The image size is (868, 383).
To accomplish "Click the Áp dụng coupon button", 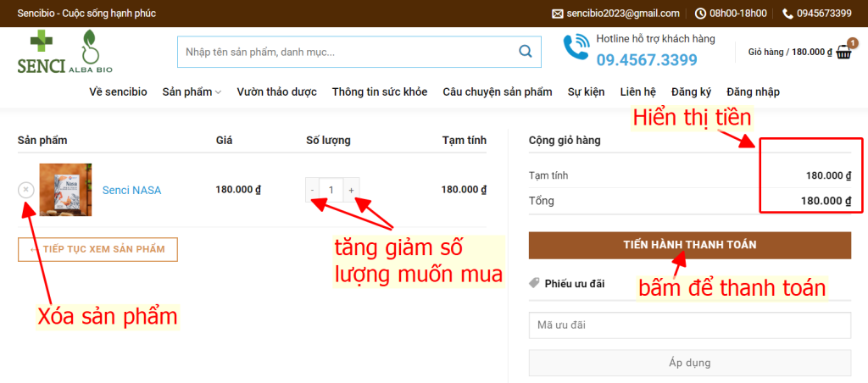I will 689,363.
